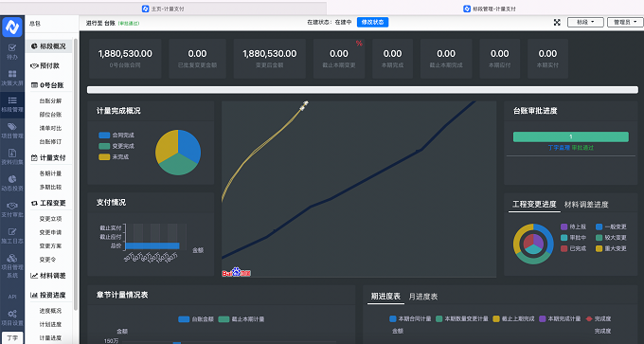Switch to the 月进度表 tab
Image resolution: width=644 pixels, height=344 pixels.
click(x=423, y=297)
